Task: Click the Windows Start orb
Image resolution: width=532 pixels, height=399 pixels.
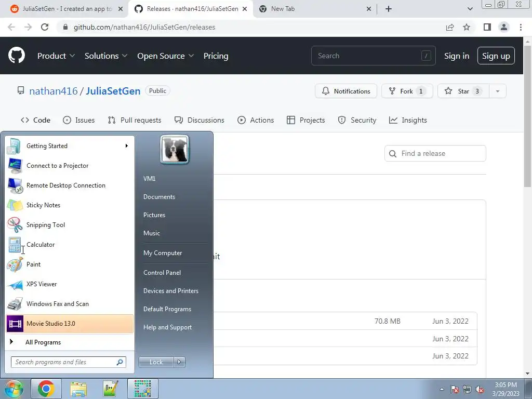Action: point(14,389)
